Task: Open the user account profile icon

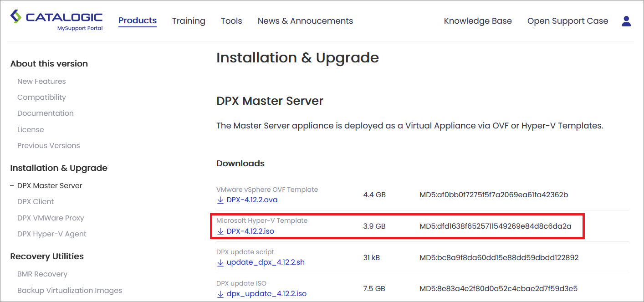Action: (x=626, y=21)
